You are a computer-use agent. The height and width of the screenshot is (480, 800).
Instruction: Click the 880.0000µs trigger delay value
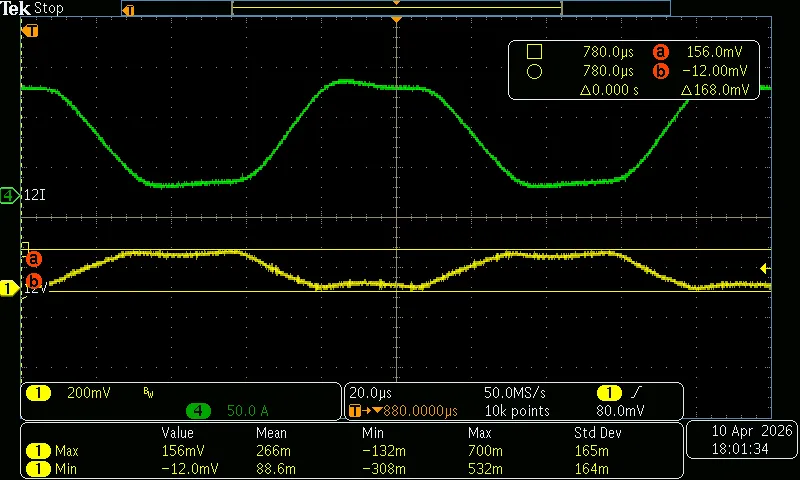click(420, 411)
